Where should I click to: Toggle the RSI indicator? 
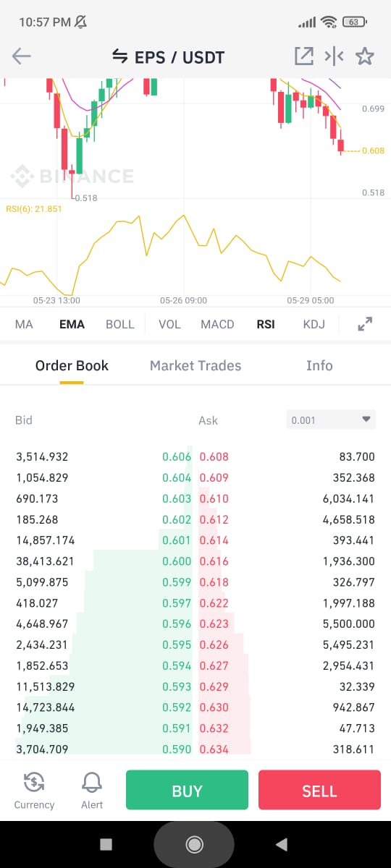[x=266, y=324]
